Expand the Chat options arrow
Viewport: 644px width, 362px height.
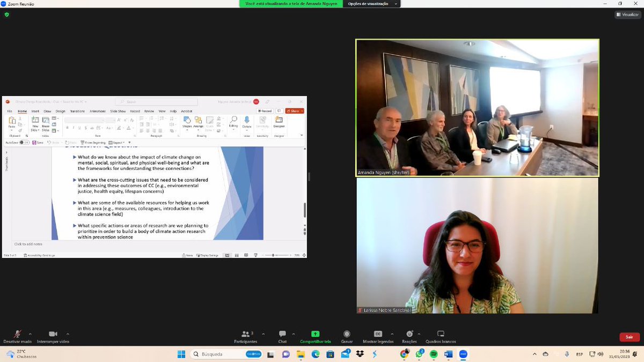(x=293, y=334)
